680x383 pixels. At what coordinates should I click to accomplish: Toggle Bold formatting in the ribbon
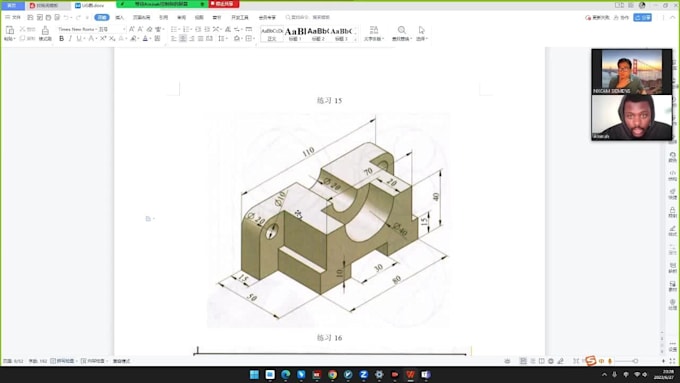coord(62,39)
